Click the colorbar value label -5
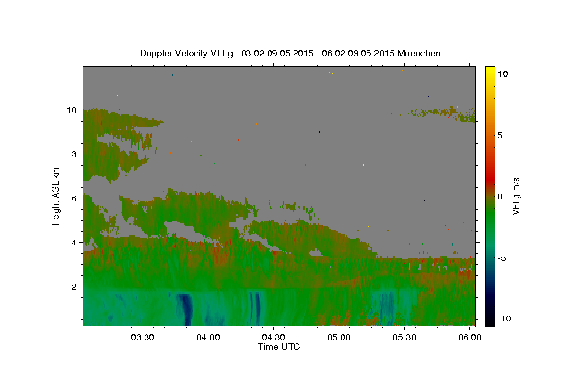This screenshot has height=392, width=588. coord(502,258)
